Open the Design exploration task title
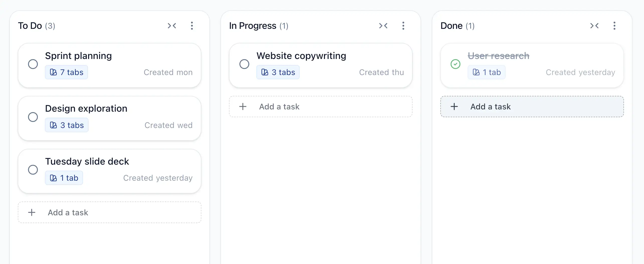This screenshot has height=264, width=644. (x=86, y=108)
